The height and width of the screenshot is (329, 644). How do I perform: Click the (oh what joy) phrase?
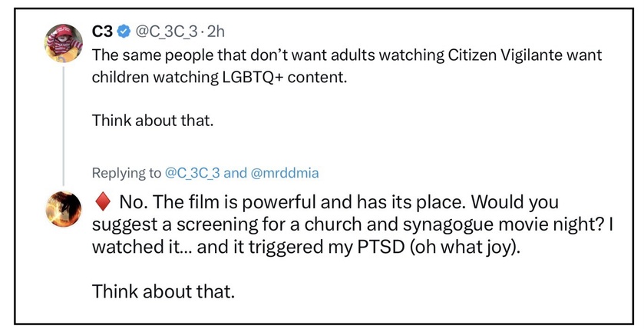point(464,248)
